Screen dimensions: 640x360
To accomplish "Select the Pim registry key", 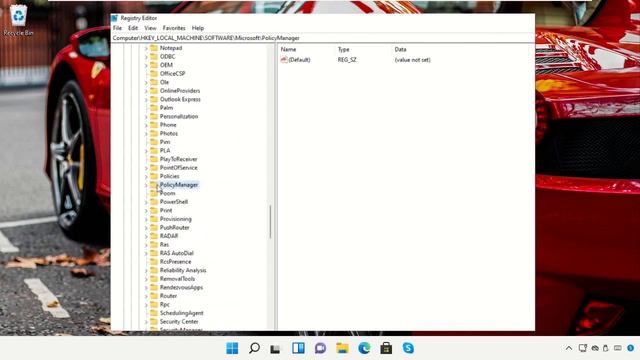I will [x=165, y=142].
